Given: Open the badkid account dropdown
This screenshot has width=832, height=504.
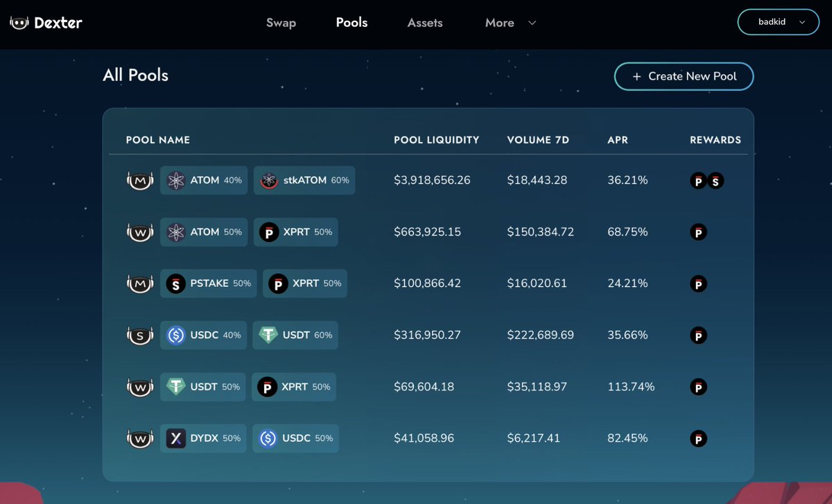Looking at the screenshot, I should [x=779, y=22].
